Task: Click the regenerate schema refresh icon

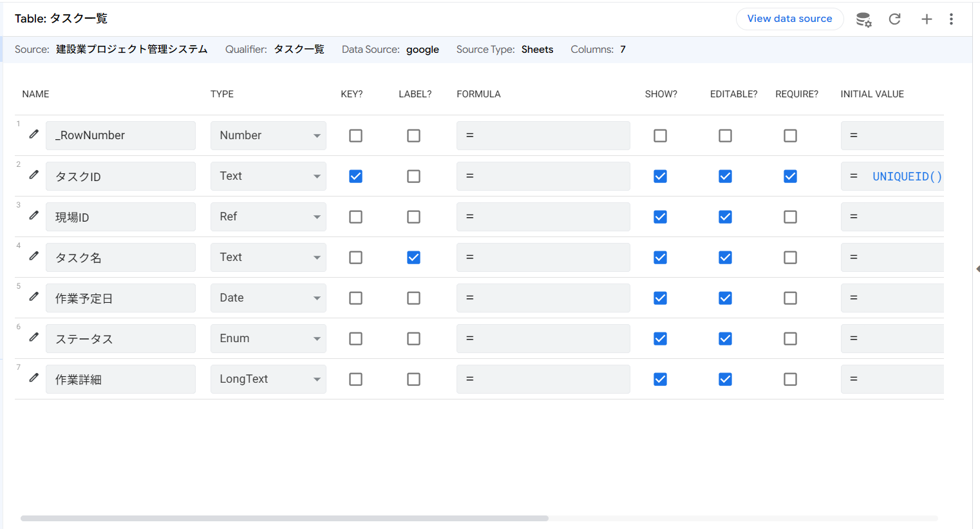Action: [x=894, y=19]
